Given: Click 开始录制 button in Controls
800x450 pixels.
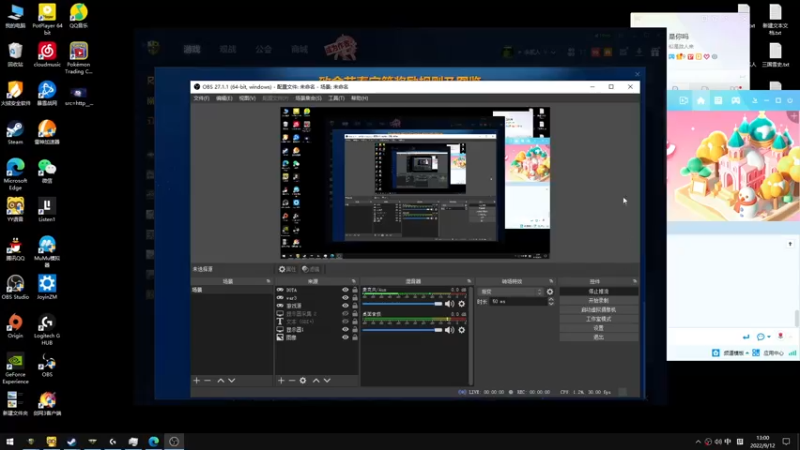Looking at the screenshot, I should 598,301.
